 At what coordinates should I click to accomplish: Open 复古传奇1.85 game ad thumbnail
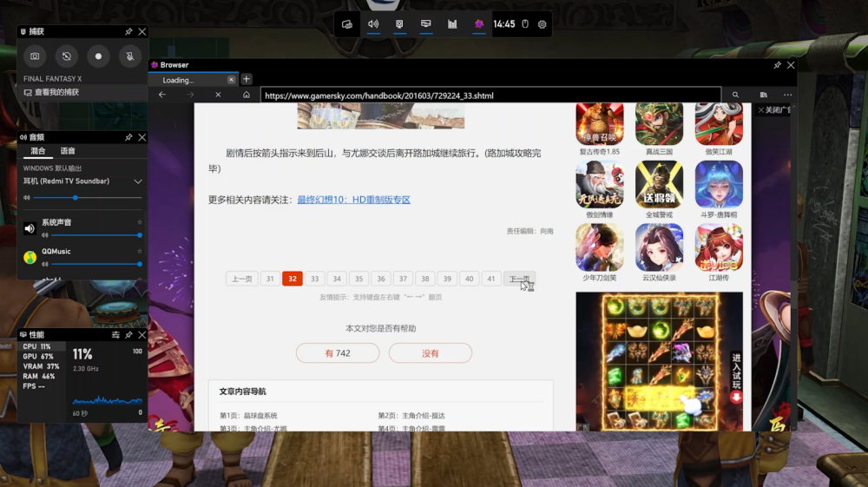coord(600,124)
